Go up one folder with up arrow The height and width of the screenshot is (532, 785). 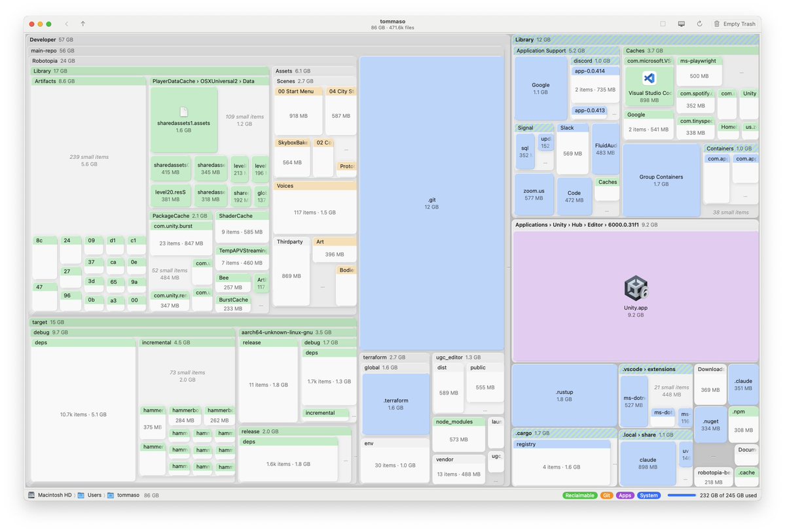pyautogui.click(x=83, y=24)
